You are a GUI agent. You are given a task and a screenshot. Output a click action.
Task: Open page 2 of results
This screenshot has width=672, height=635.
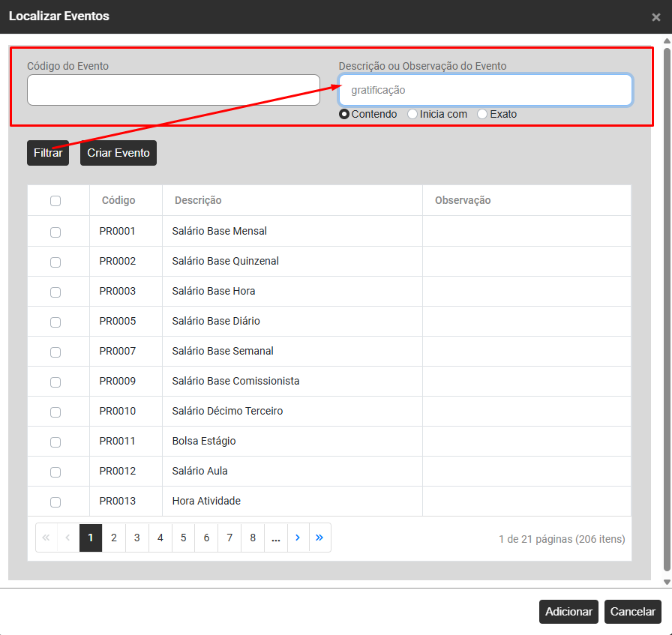click(x=113, y=538)
